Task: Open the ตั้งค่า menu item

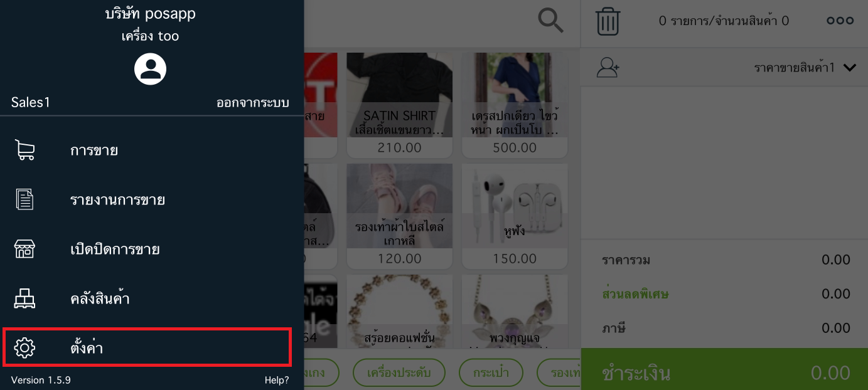Action: pos(147,347)
